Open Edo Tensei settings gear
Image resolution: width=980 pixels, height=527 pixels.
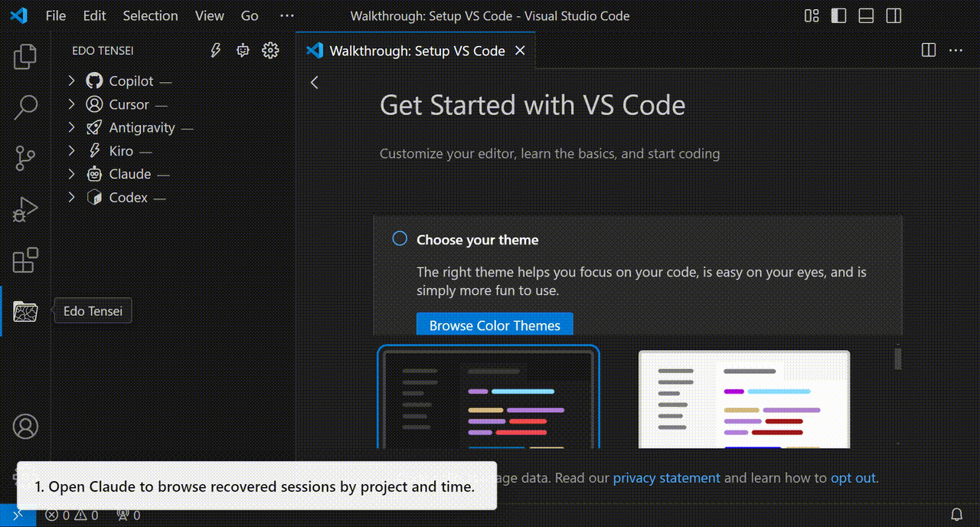270,51
